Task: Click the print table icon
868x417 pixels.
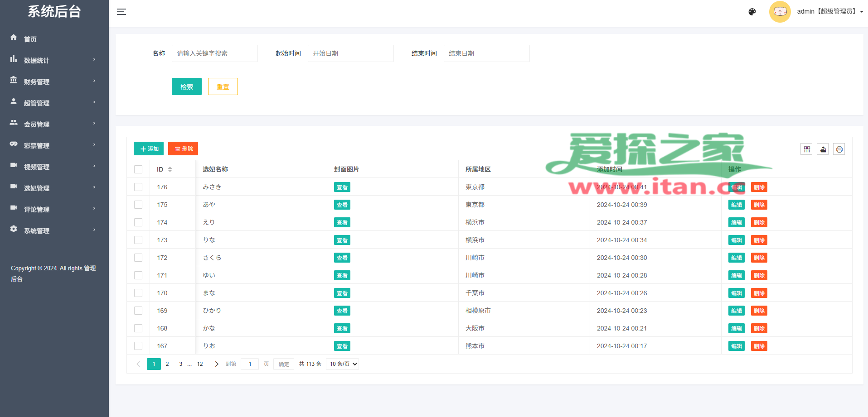Action: tap(839, 149)
